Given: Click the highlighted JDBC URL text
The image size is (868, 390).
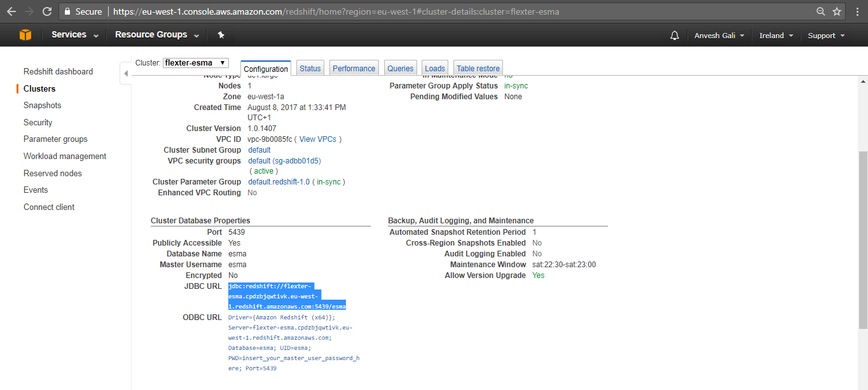Looking at the screenshot, I should pyautogui.click(x=287, y=296).
